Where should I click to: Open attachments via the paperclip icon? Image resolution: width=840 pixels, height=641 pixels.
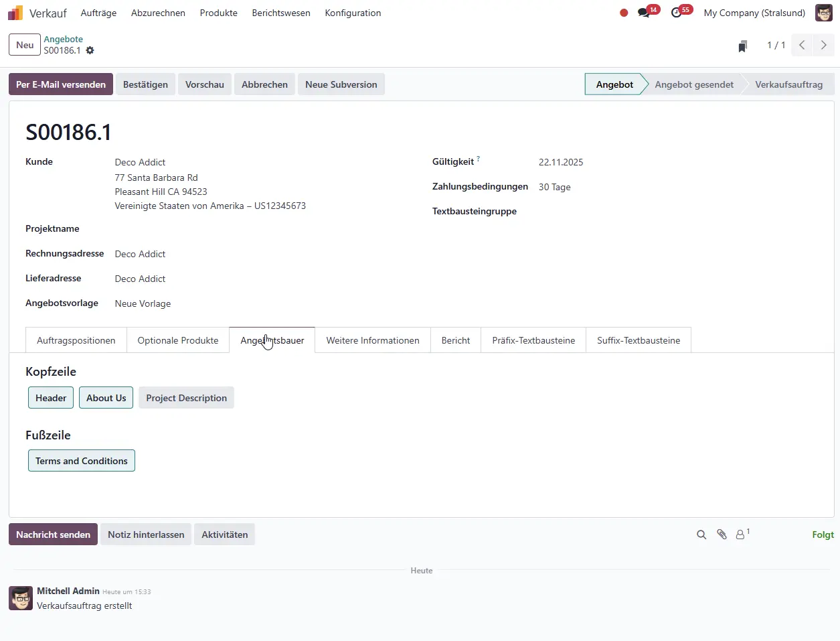(x=722, y=535)
